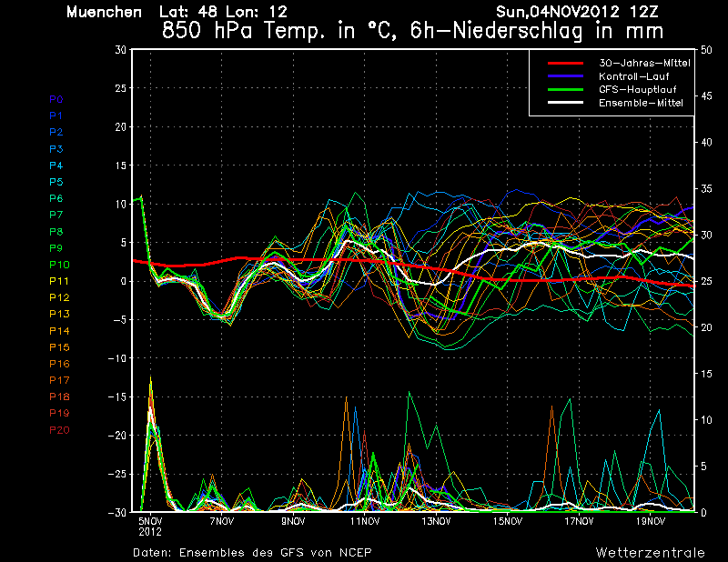The image size is (728, 562).
Task: Click the '-10' temperature axis value
Action: 117,358
